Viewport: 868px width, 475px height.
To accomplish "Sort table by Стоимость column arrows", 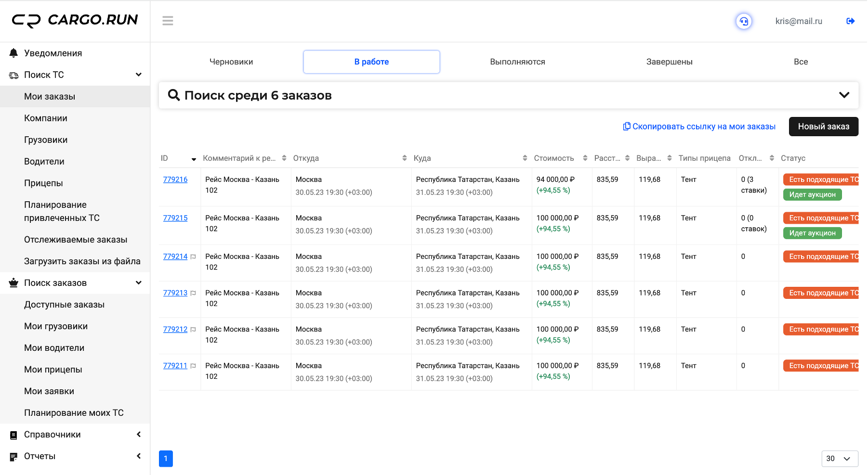I will tap(585, 158).
